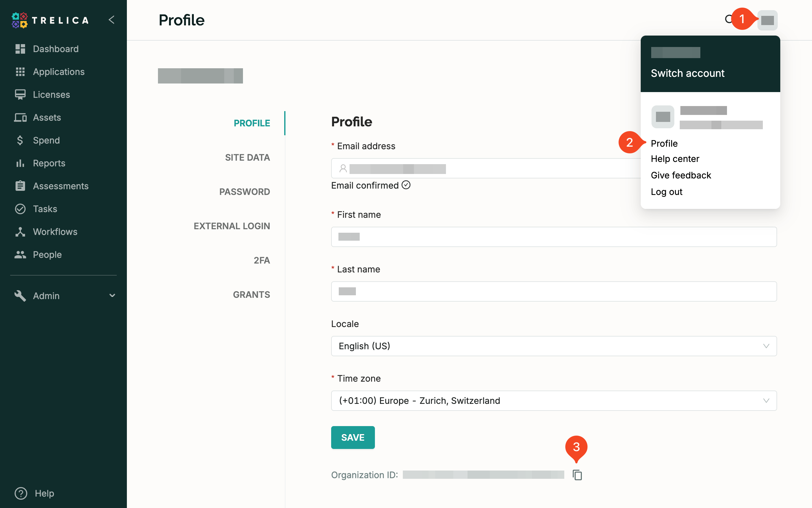Switch to the SITE DATA tab

coord(247,157)
